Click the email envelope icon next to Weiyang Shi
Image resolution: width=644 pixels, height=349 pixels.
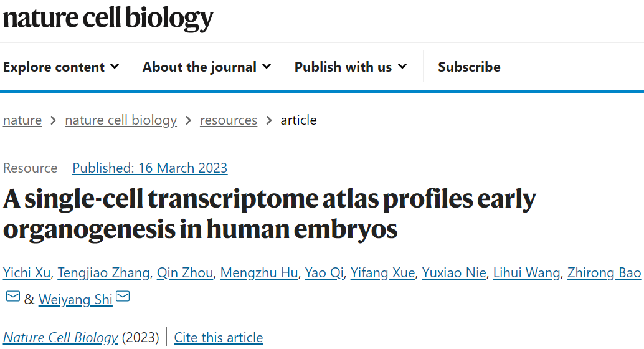click(x=123, y=296)
